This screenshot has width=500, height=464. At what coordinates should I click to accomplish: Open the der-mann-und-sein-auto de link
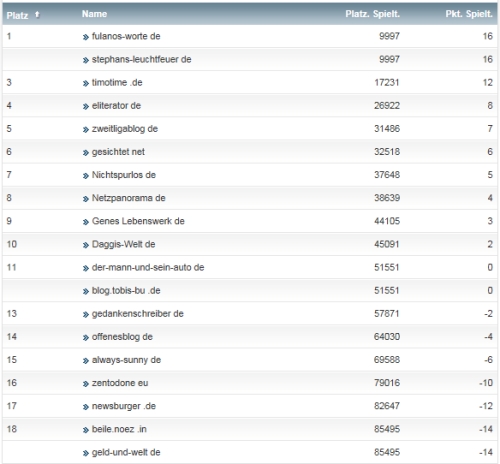148,267
